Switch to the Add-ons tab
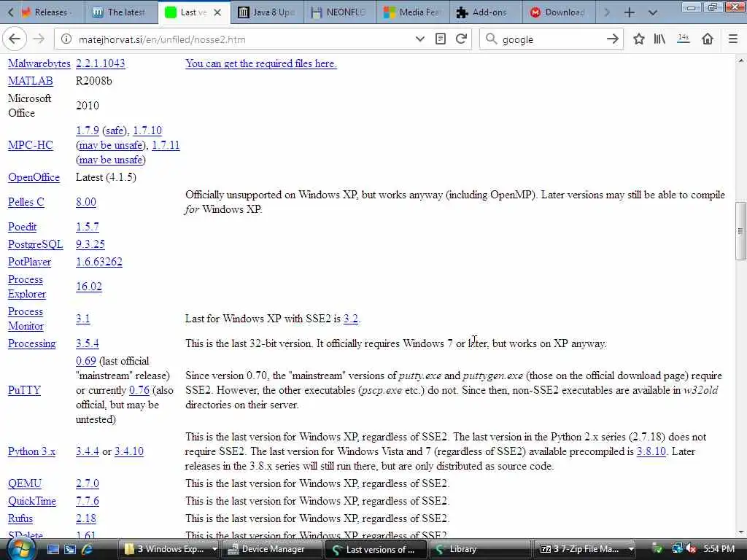Screen dimensions: 747x560 point(485,12)
